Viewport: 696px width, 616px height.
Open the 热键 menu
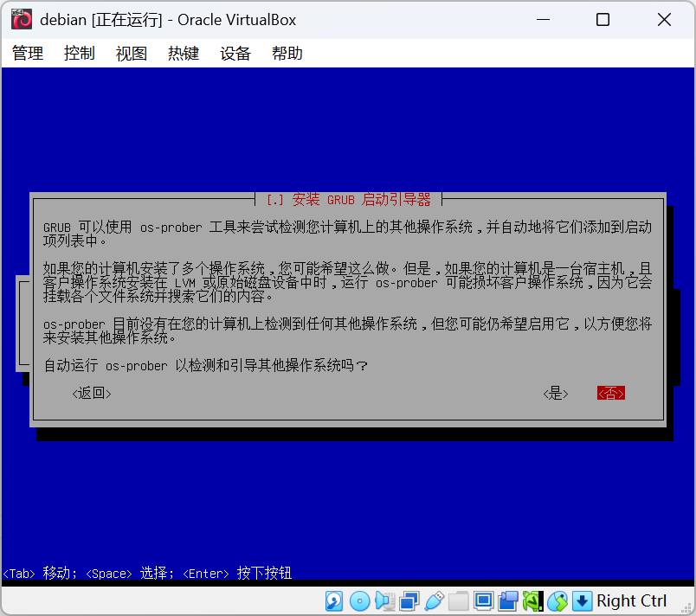pyautogui.click(x=184, y=54)
